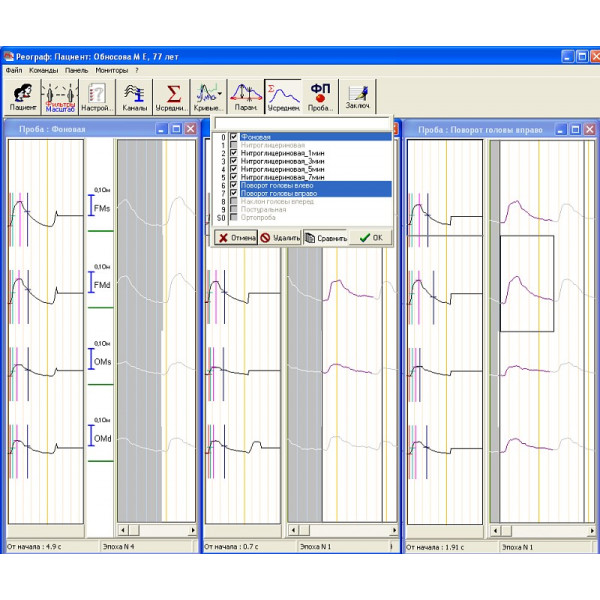
Task: Click scrollbar thumb in Поворот головы вправо window
Action: point(506,531)
